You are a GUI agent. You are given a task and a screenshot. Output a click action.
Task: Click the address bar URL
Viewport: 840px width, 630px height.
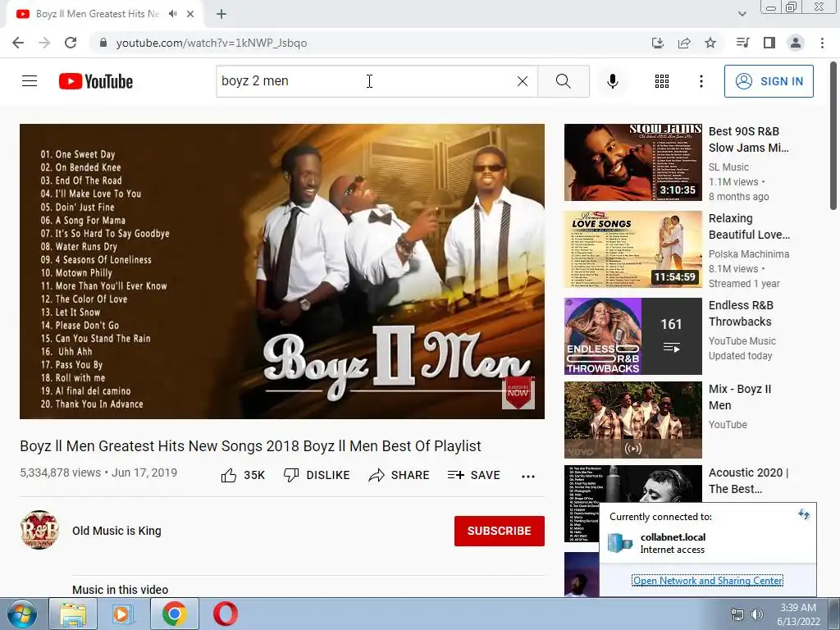(212, 43)
